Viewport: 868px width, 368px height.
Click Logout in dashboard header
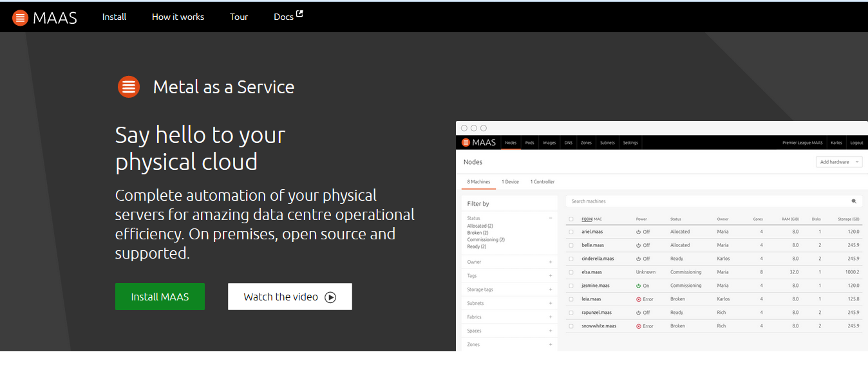pos(856,143)
